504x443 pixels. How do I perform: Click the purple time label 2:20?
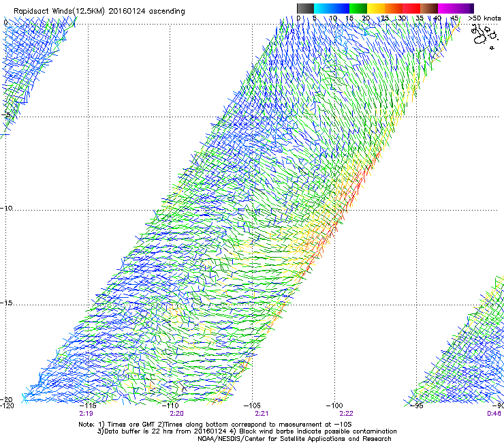(x=177, y=414)
